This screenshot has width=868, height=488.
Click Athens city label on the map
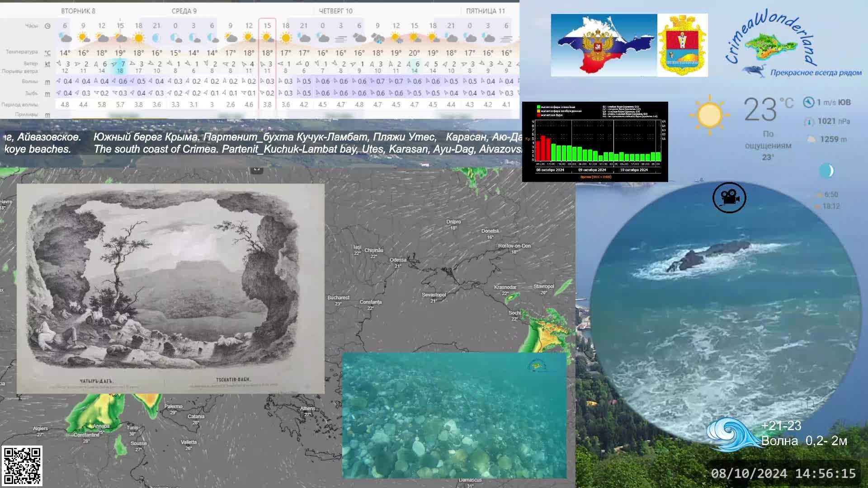[307, 408]
